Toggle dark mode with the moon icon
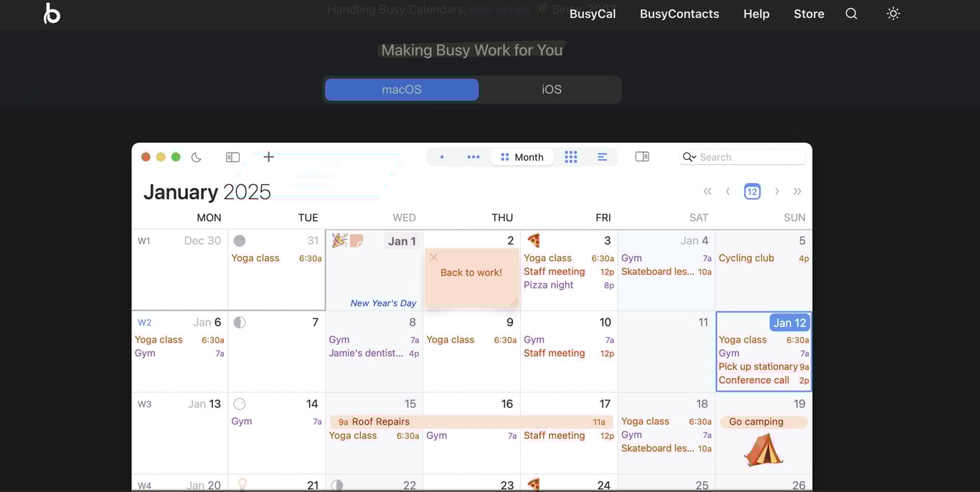This screenshot has width=980, height=492. pos(196,156)
